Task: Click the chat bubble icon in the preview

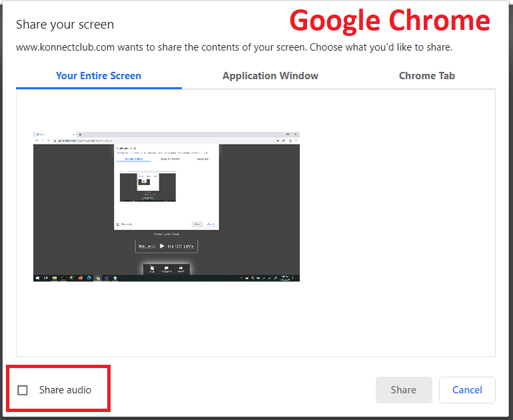Action: click(x=166, y=269)
